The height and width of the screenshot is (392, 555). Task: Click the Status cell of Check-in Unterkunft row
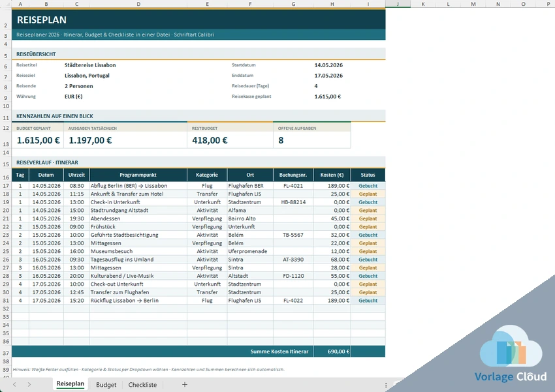pos(368,202)
